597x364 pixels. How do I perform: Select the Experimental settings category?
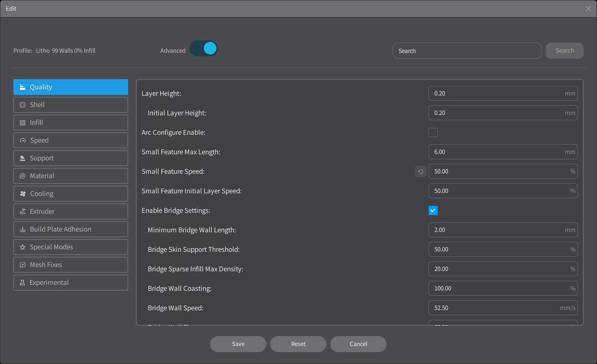pyautogui.click(x=71, y=282)
